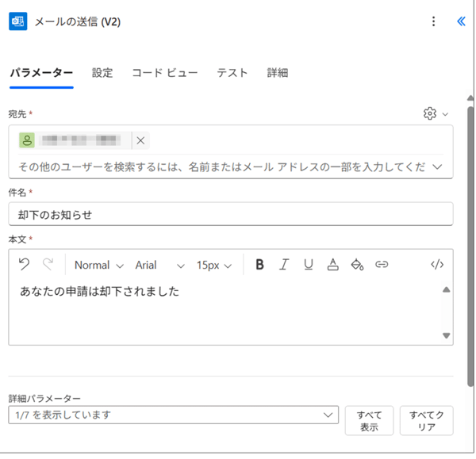
Task: Toggle underline formatting in the editor
Action: click(309, 265)
